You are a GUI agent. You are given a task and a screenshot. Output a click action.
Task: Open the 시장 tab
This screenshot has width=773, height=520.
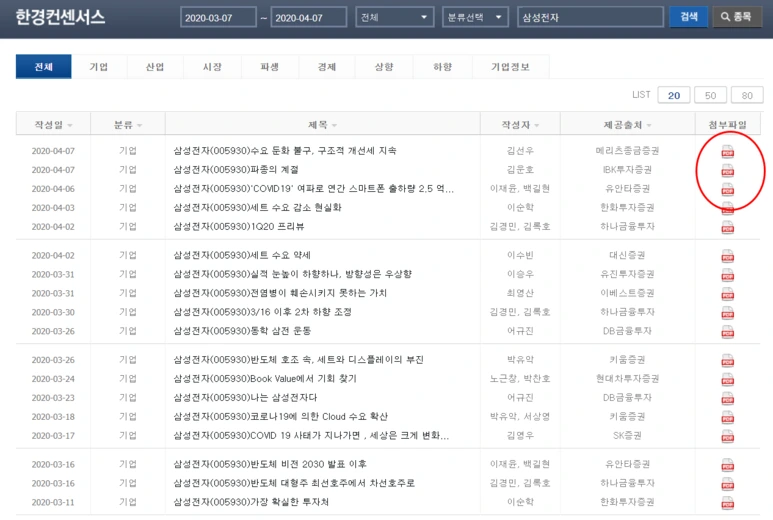coord(212,67)
